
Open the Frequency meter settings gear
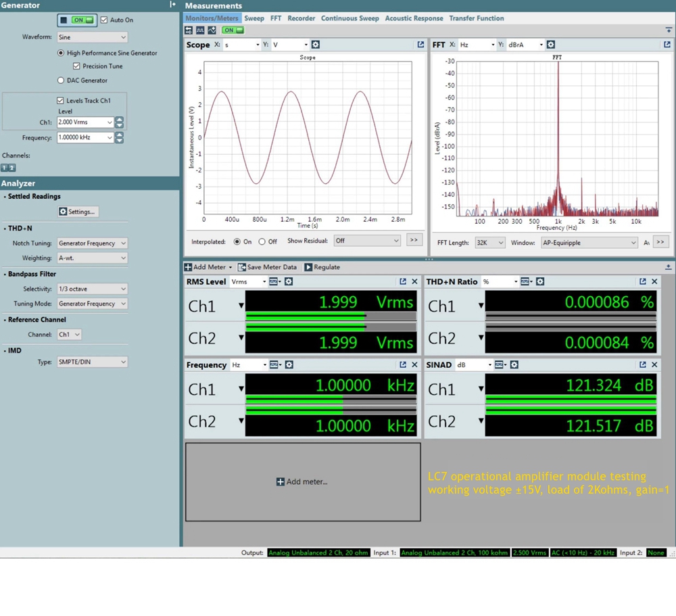pyautogui.click(x=289, y=364)
